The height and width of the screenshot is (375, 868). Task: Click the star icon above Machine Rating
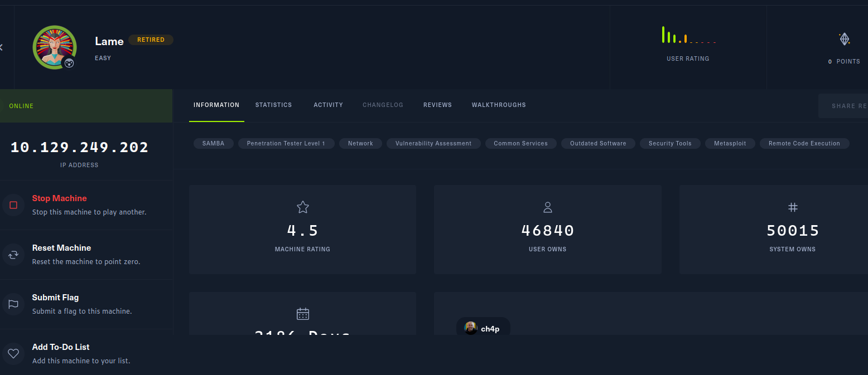coord(303,207)
